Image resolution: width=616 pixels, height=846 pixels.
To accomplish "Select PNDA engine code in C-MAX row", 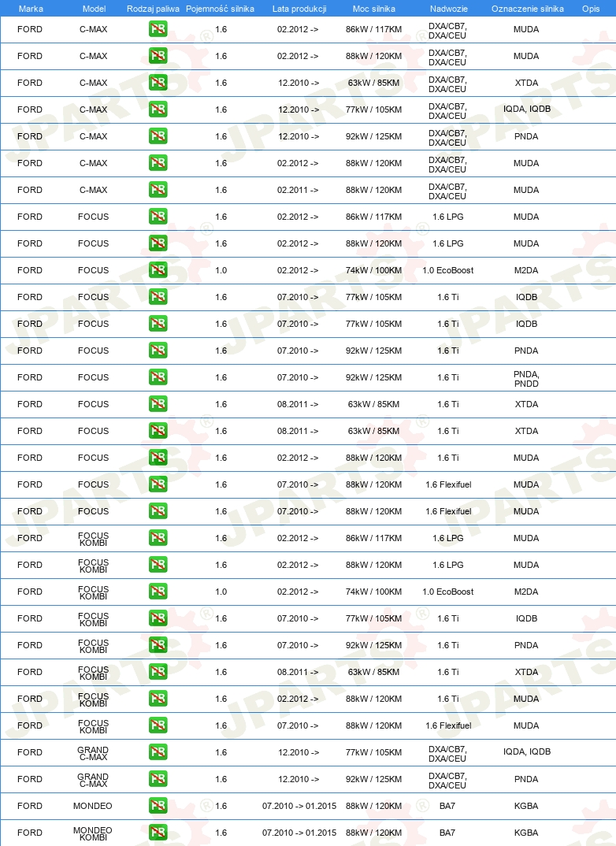I will point(526,136).
